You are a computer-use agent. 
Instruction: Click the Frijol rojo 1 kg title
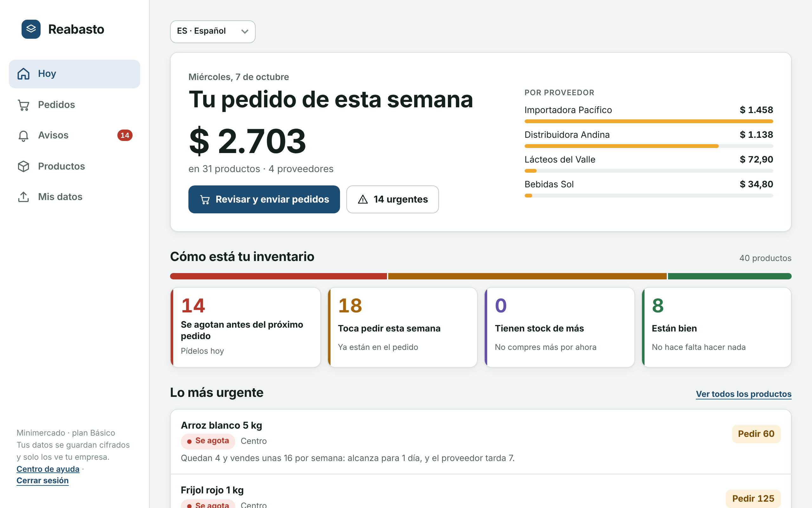[x=213, y=490]
